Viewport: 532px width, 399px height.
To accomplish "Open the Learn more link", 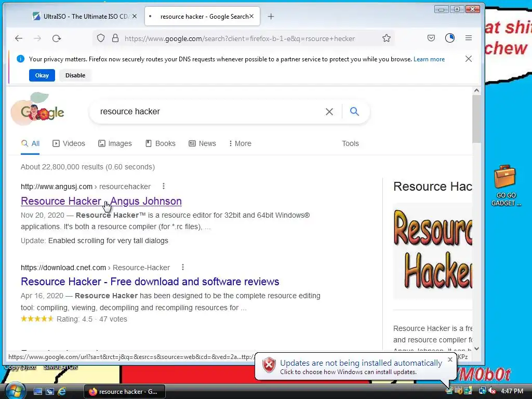I will pyautogui.click(x=429, y=59).
